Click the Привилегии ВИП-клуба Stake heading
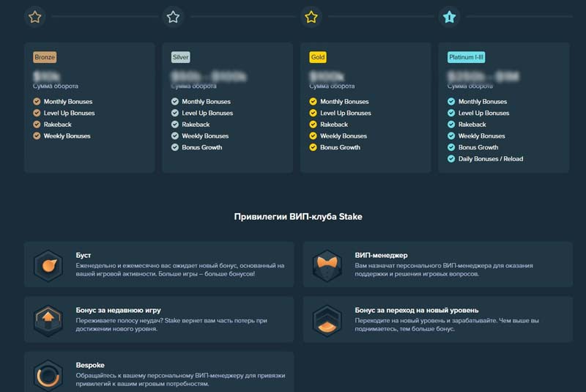586x392 pixels. (x=298, y=217)
